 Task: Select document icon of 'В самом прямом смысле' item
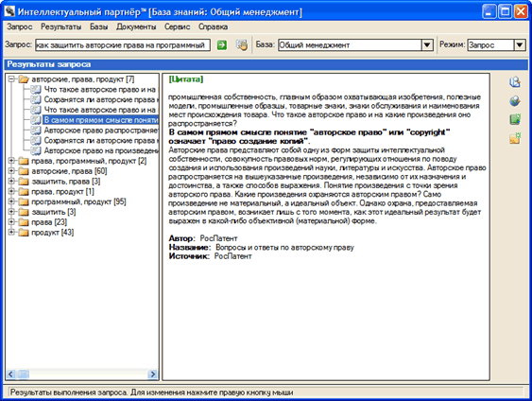click(36, 120)
